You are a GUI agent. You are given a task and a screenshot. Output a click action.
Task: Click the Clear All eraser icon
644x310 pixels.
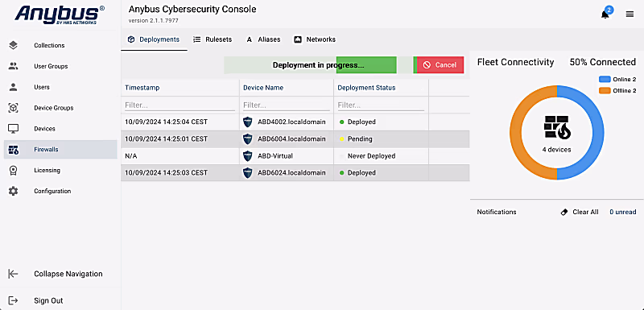coord(564,213)
